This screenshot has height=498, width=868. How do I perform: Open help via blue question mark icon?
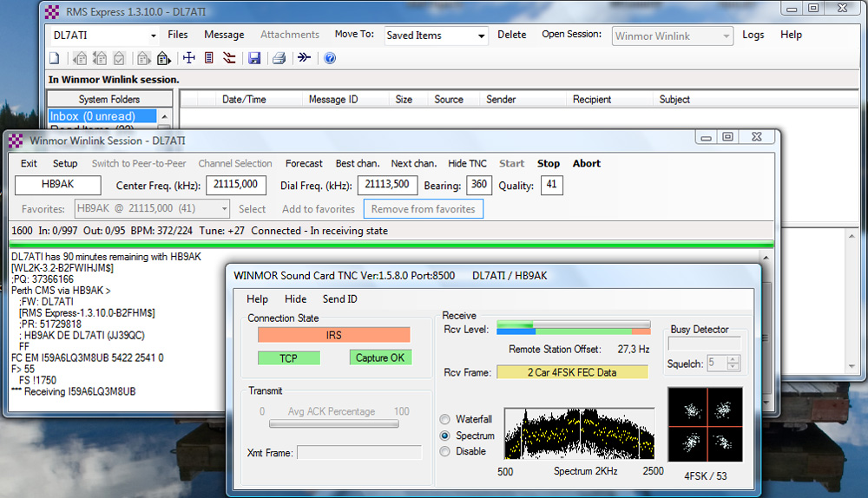pyautogui.click(x=330, y=59)
